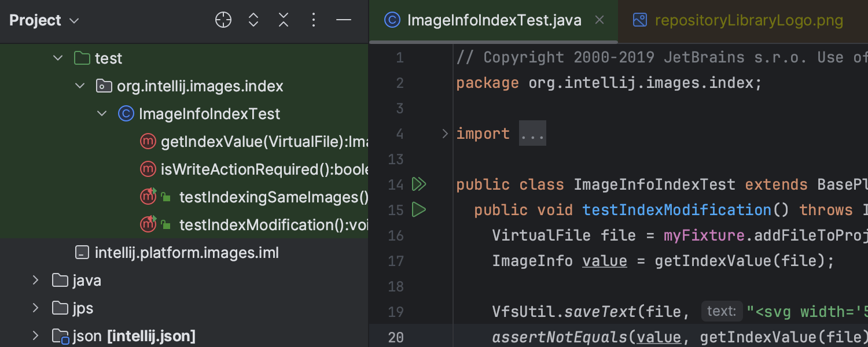
Task: Click the method icon beside isWriteActionRequired
Action: click(x=148, y=169)
